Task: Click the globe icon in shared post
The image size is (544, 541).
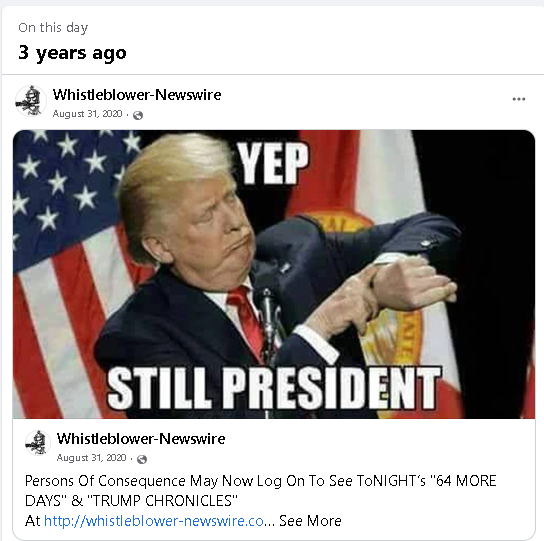Action: coord(142,459)
